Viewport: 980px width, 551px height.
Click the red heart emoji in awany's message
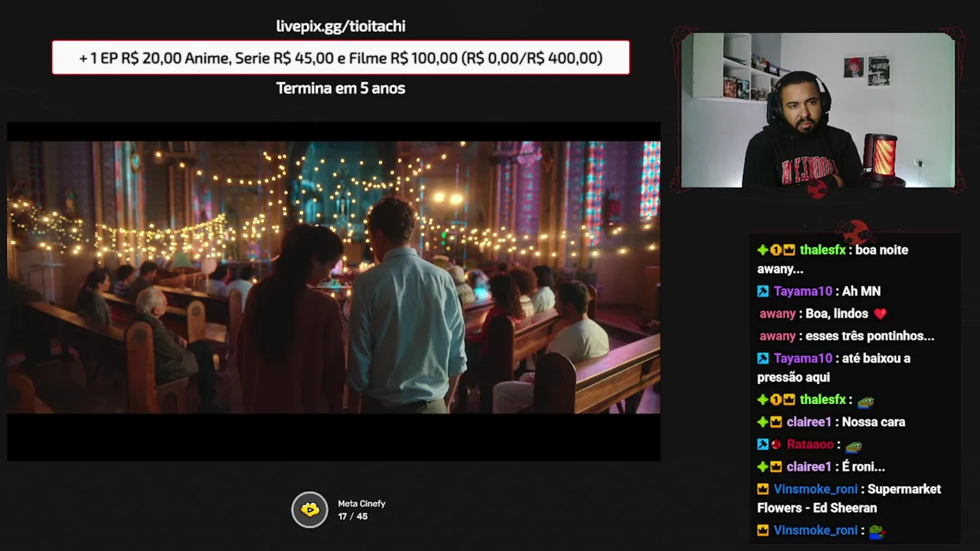point(880,314)
